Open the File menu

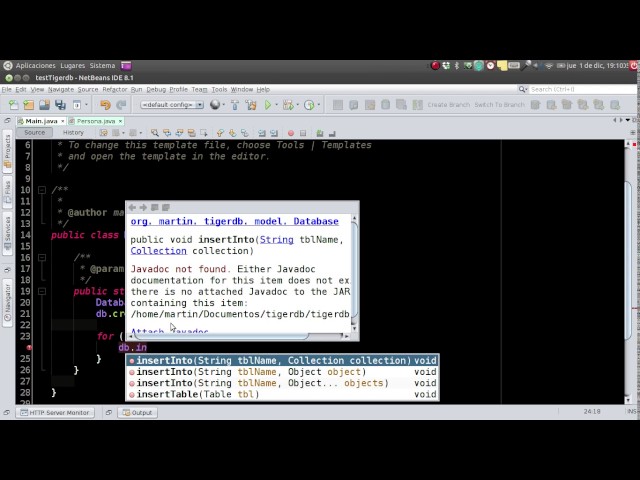[x=7, y=89]
